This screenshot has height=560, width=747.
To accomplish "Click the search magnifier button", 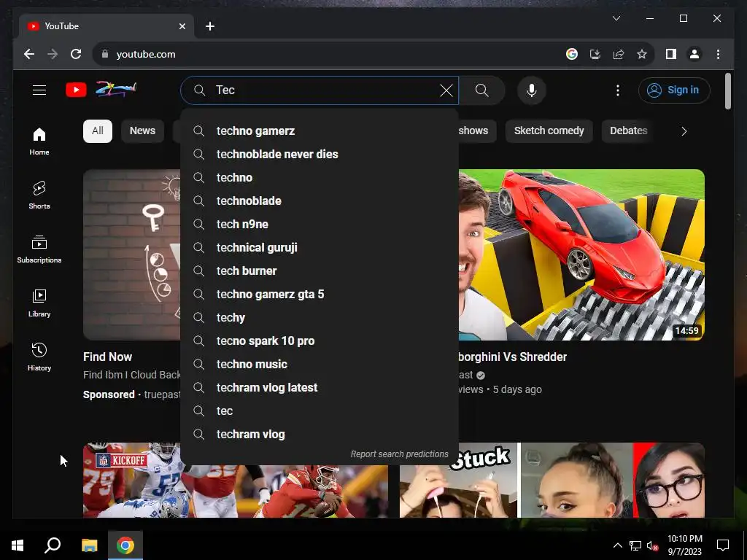I will tap(481, 90).
